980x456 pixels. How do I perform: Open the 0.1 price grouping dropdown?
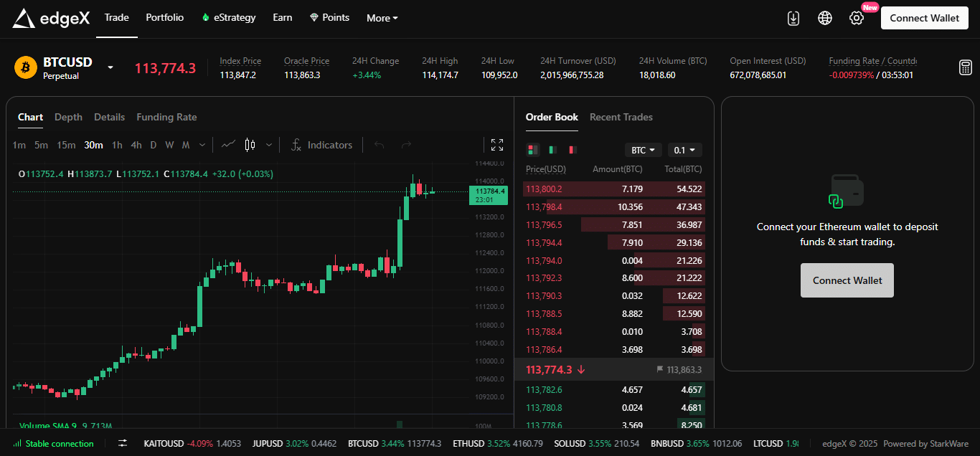(x=685, y=150)
